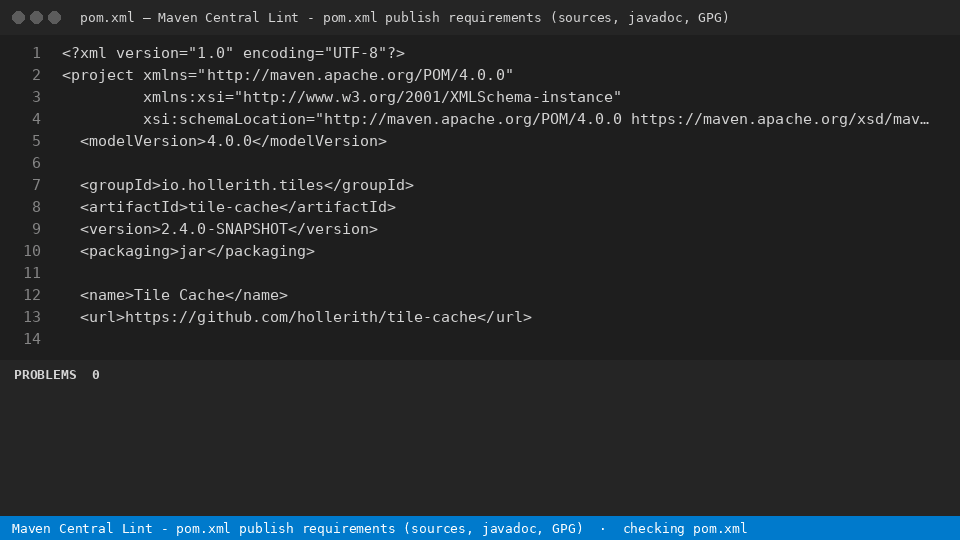
Task: Click the version 2.4.0-SNAPSHOT line
Action: (229, 230)
